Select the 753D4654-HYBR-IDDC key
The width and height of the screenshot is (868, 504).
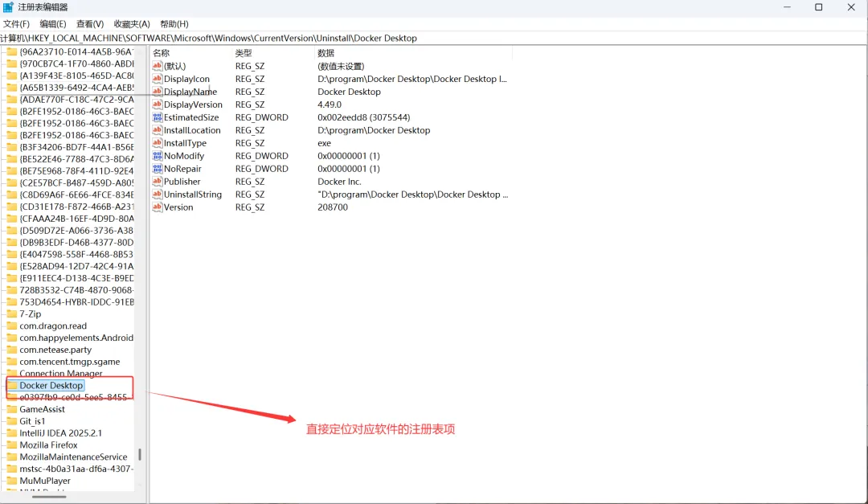[76, 302]
